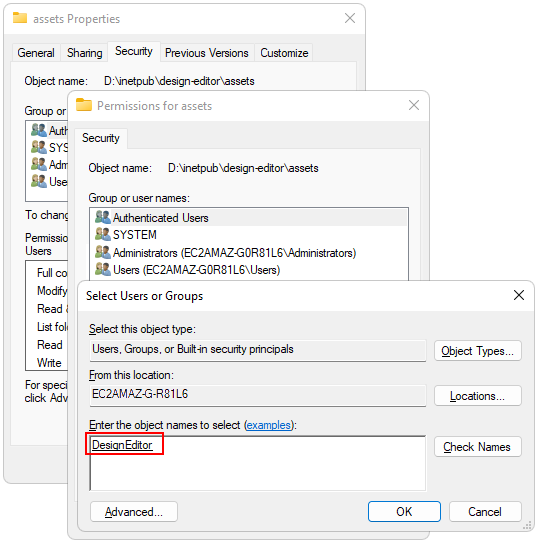Close the assets Properties window
538x543 pixels.
click(x=350, y=18)
